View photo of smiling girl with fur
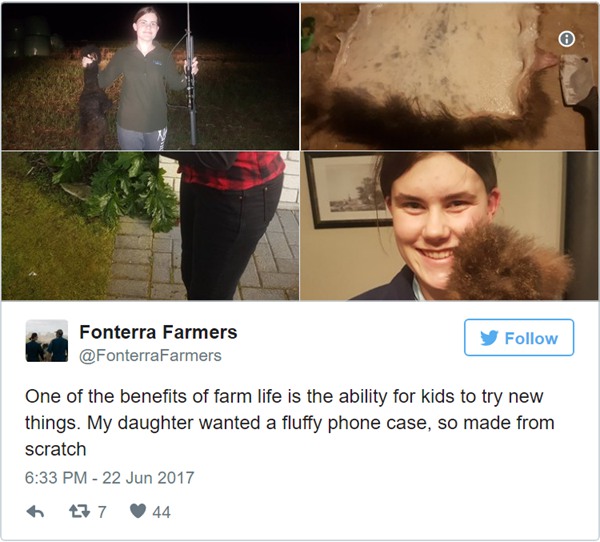600x542 pixels. pos(449,226)
